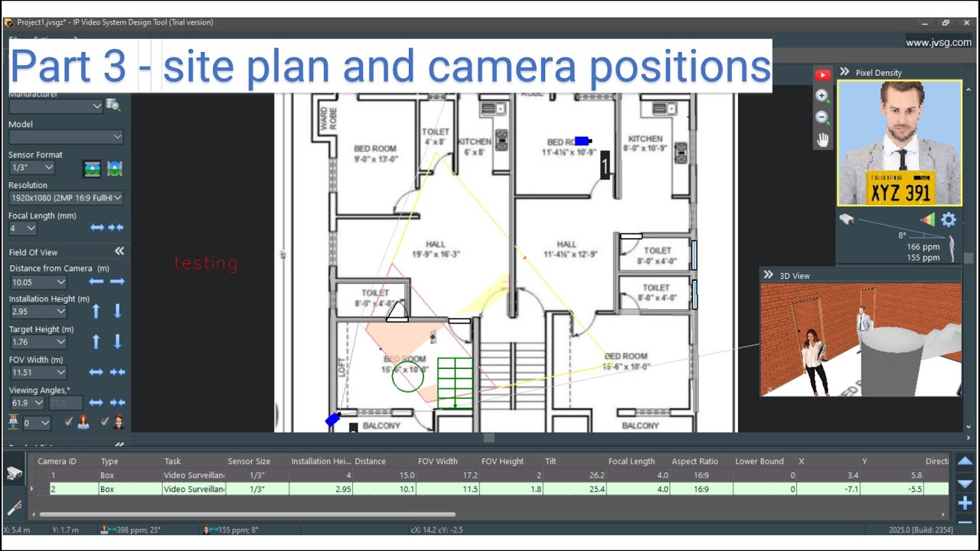The height and width of the screenshot is (551, 980).
Task: Click the 3D View preview
Action: pyautogui.click(x=861, y=340)
